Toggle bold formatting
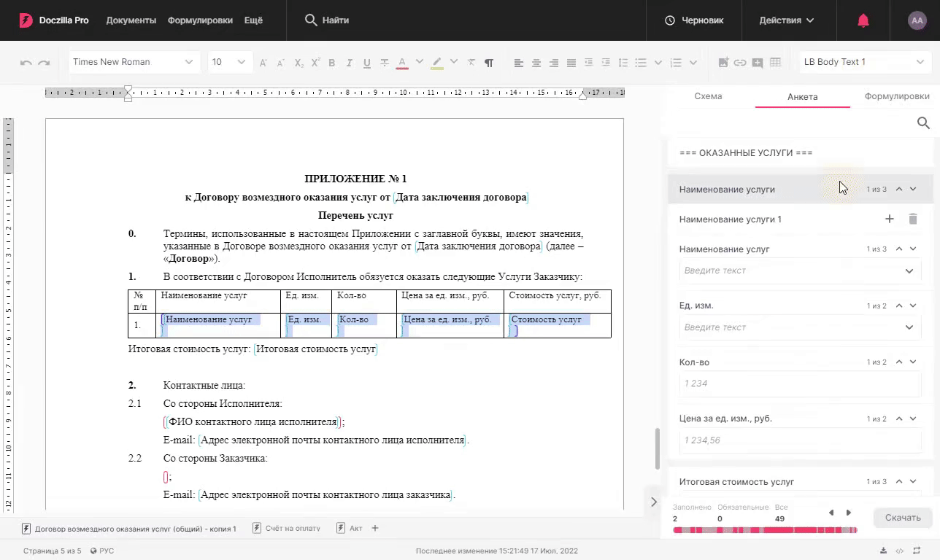This screenshot has height=560, width=940. (x=332, y=63)
